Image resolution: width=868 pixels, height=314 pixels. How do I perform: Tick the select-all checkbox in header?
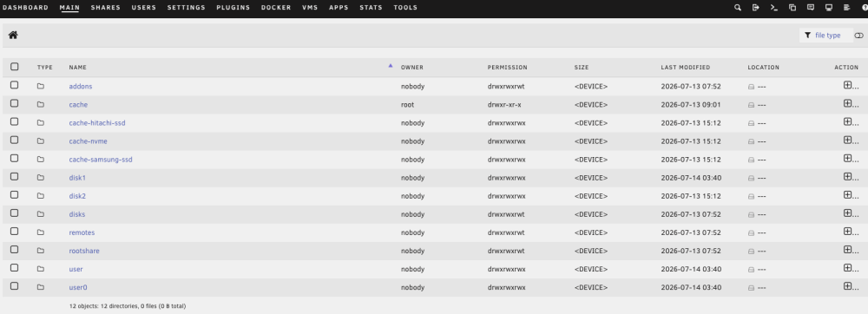(15, 67)
